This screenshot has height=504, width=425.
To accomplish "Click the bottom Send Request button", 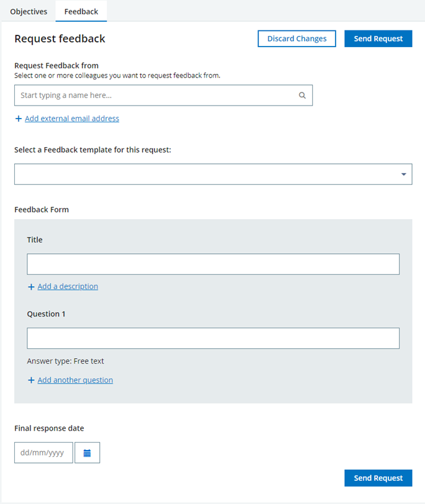I will (x=378, y=478).
